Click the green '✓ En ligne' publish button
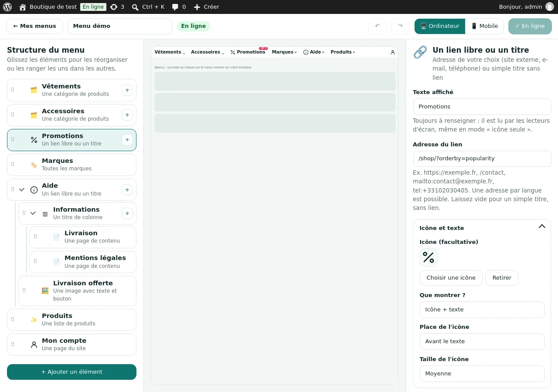The image size is (558, 392). click(530, 26)
